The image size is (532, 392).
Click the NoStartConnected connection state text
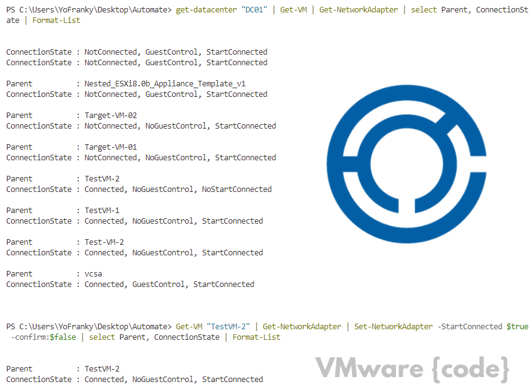(237, 189)
